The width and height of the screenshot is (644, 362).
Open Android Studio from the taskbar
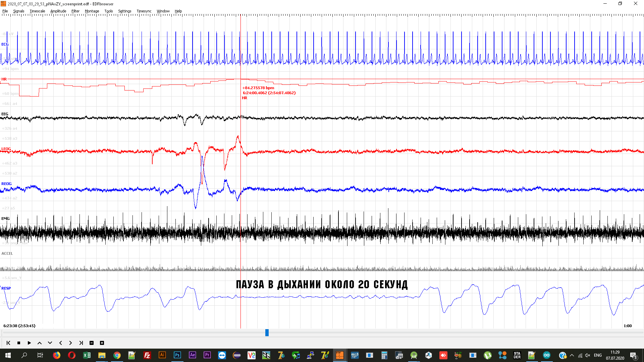click(x=414, y=355)
